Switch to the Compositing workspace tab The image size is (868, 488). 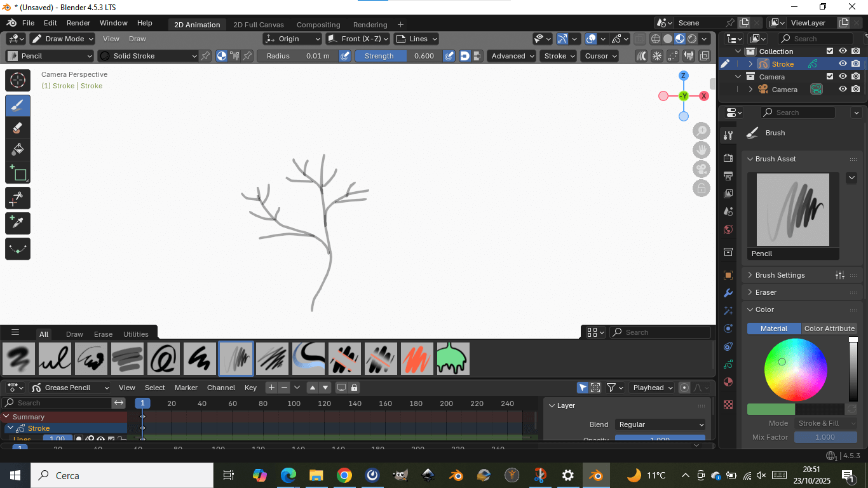point(318,25)
